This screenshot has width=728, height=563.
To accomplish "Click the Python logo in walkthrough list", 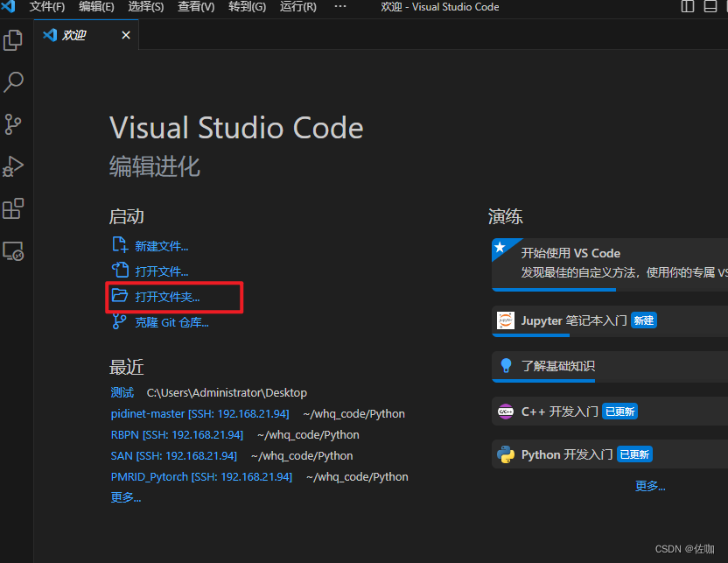I will (506, 454).
